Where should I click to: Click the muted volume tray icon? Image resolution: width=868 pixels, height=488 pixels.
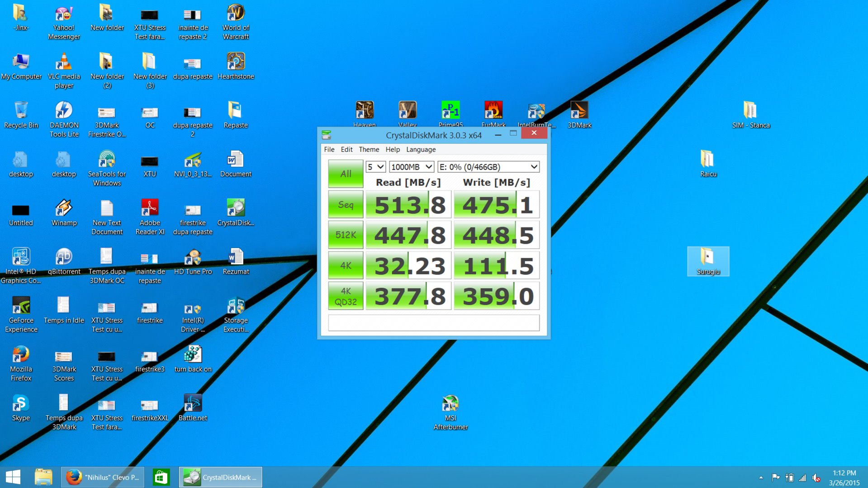816,478
